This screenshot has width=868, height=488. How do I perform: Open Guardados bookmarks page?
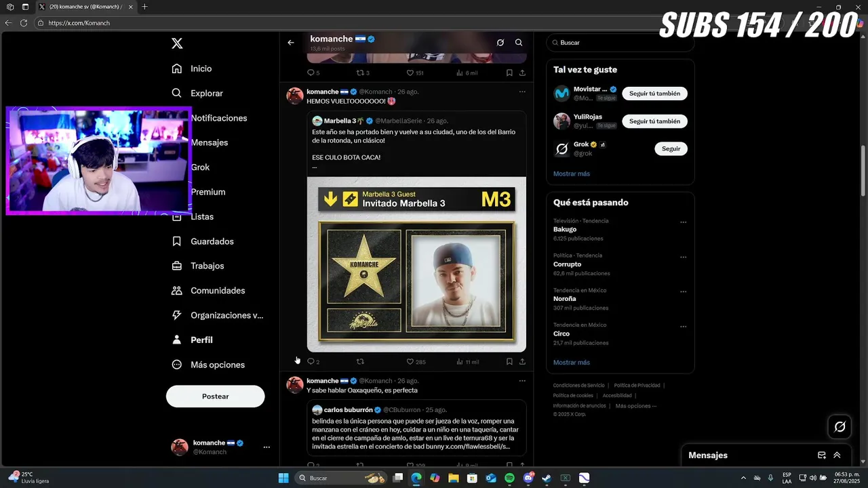pyautogui.click(x=203, y=241)
